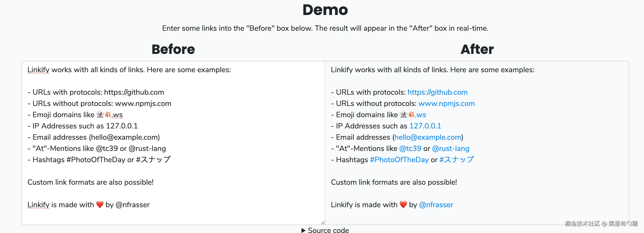644x233 pixels.
Task: Open the www.npmjs.com link
Action: point(446,104)
